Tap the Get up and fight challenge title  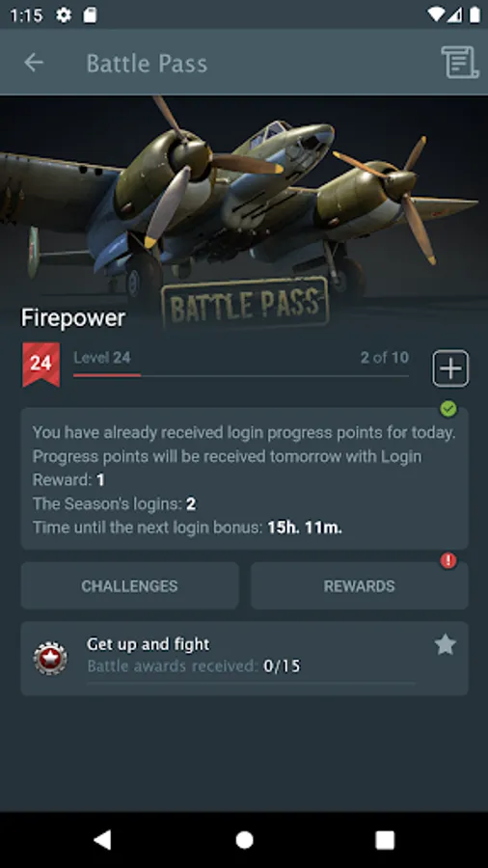click(149, 644)
